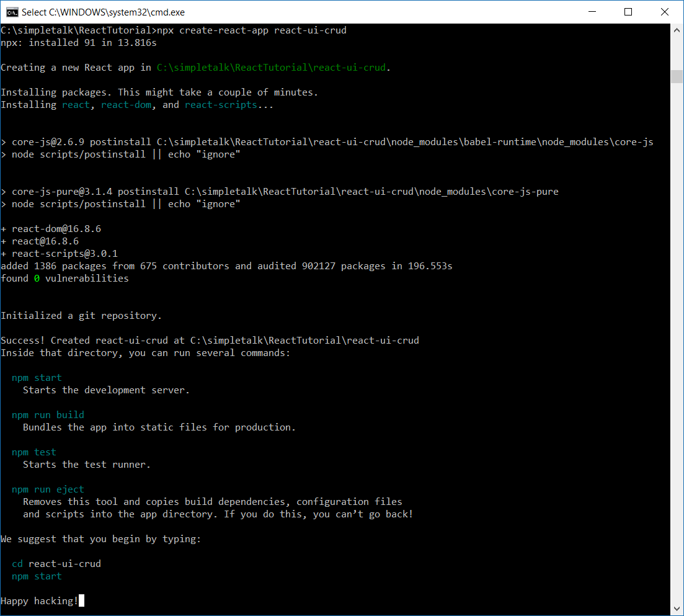Click 'Removes this tool and copies build dependencies' line
The width and height of the screenshot is (684, 616).
pyautogui.click(x=213, y=502)
